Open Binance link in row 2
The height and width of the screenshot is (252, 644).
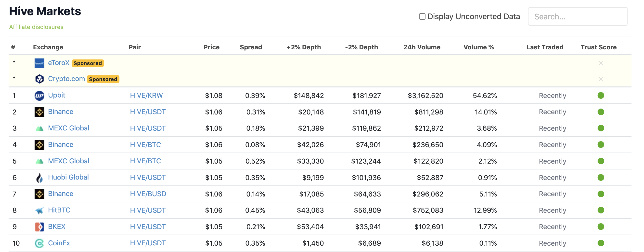tap(61, 112)
